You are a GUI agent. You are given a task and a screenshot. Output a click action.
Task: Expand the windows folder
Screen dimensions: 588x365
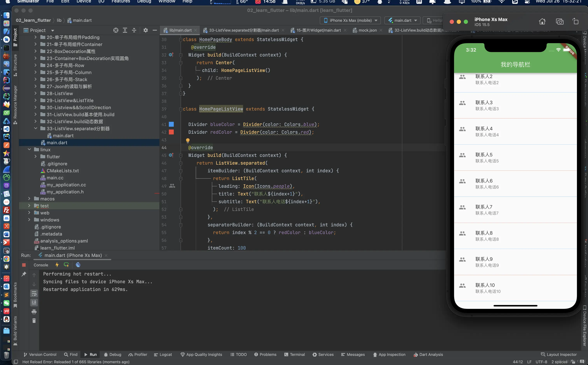29,220
